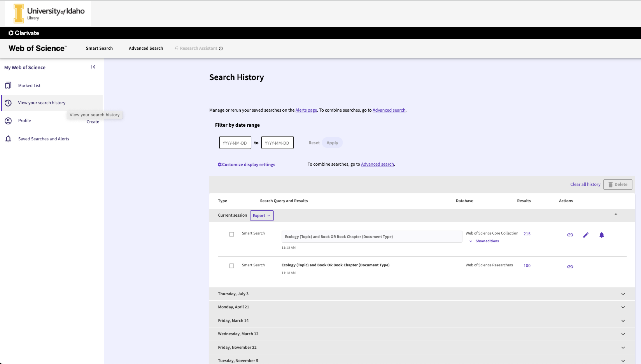
Task: Click the Core Collection Ecology query box
Action: pyautogui.click(x=372, y=236)
